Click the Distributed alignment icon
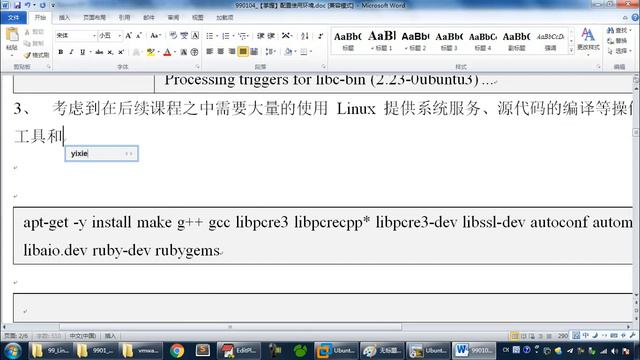Screen dimensions: 640x360 point(254,51)
